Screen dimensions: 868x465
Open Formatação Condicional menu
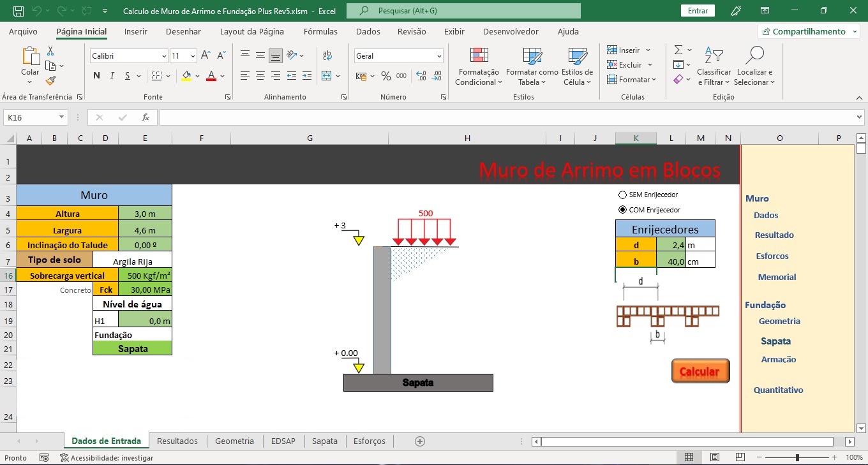479,67
